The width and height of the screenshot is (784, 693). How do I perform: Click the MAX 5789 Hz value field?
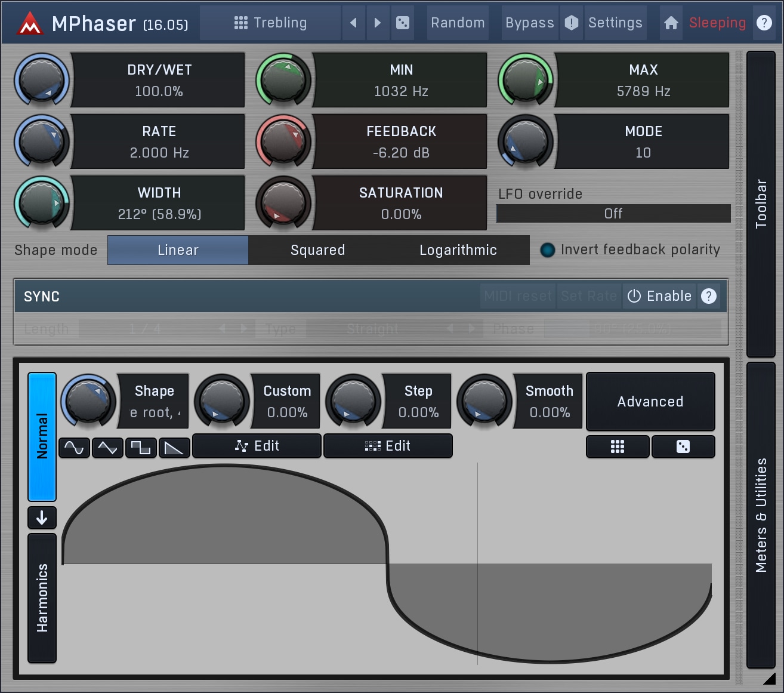(643, 80)
